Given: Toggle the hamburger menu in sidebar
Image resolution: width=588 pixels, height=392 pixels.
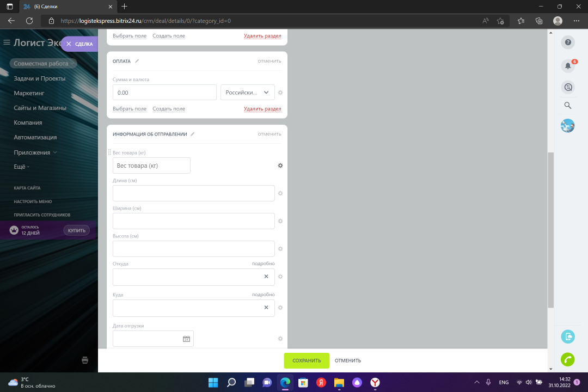Looking at the screenshot, I should pos(7,42).
